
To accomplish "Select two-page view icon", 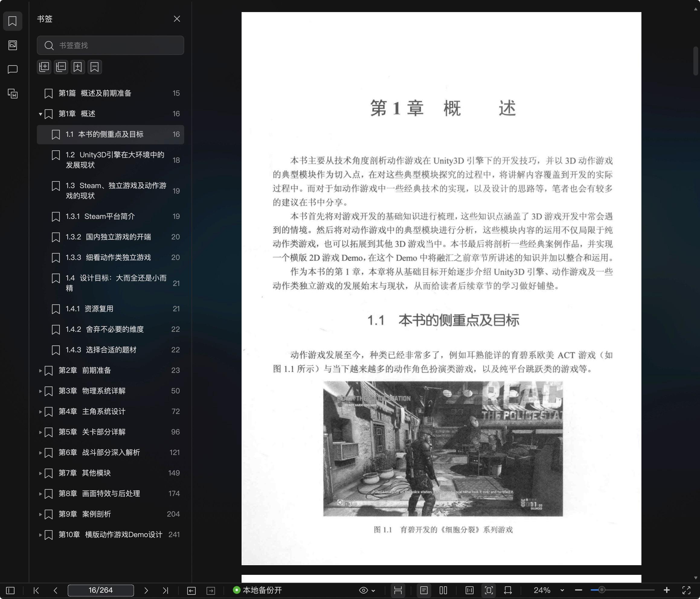I will pos(443,590).
